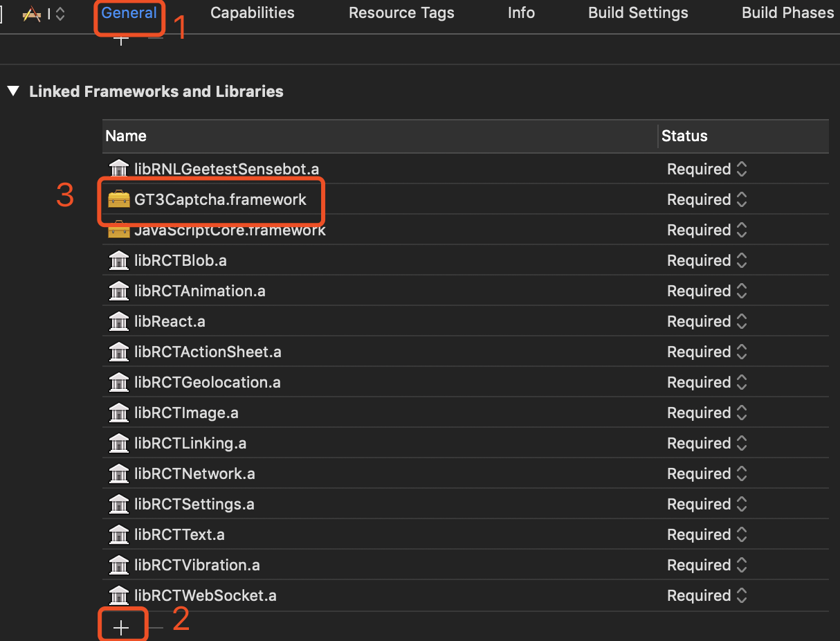Click the libRCTAnimation.a library icon
840x641 pixels.
(x=119, y=291)
